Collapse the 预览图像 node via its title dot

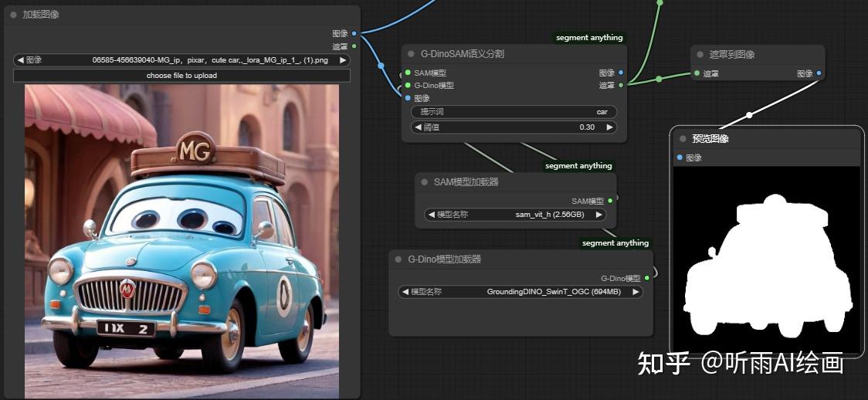click(683, 139)
